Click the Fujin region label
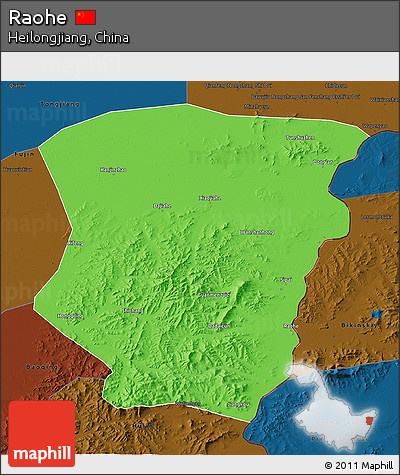Image resolution: width=400 pixels, height=475 pixels. 24,154
